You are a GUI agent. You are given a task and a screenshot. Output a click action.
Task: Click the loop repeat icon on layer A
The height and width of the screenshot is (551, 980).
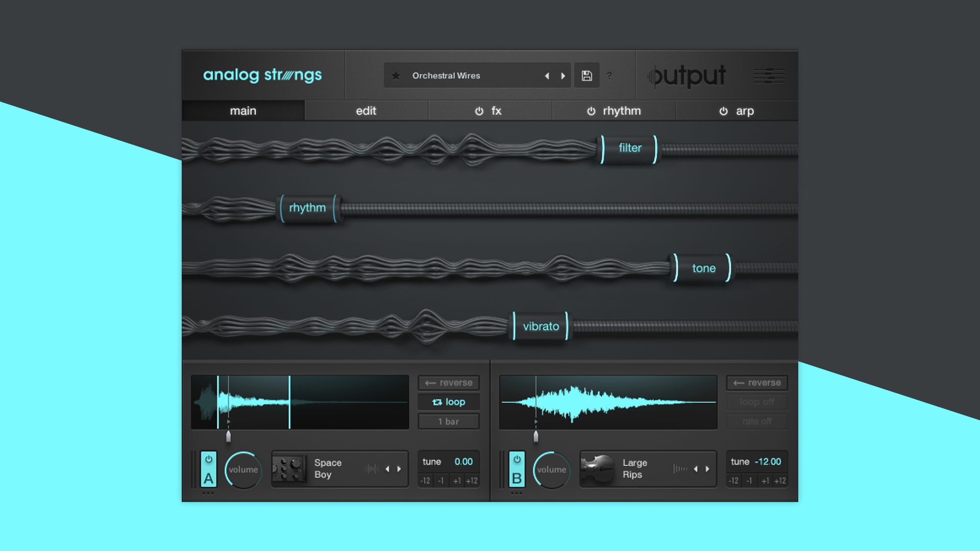tap(436, 402)
